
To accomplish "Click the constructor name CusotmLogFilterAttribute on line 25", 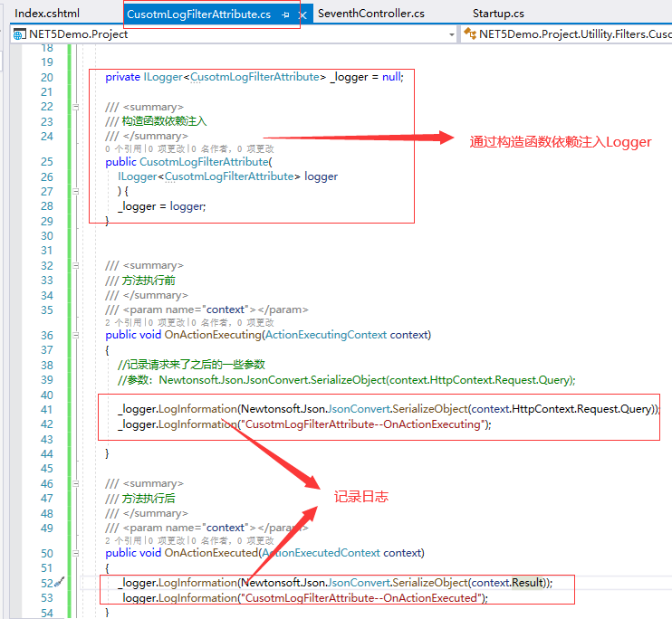I will point(204,162).
